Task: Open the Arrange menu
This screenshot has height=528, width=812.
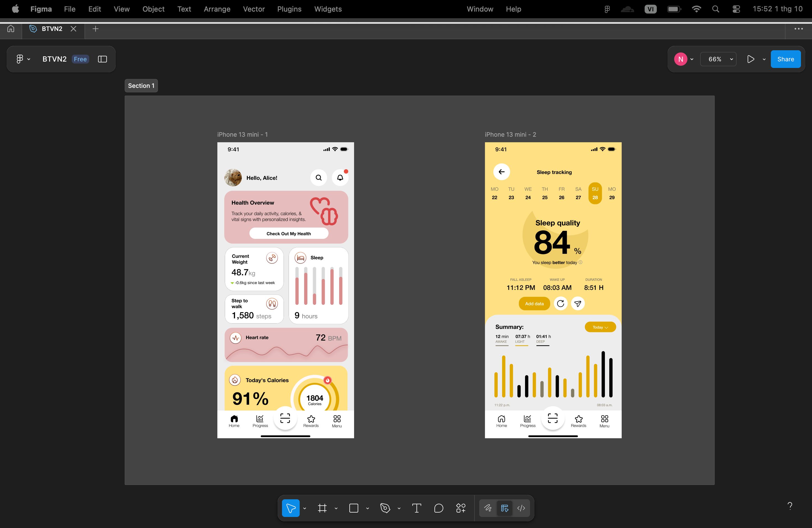Action: pos(217,9)
